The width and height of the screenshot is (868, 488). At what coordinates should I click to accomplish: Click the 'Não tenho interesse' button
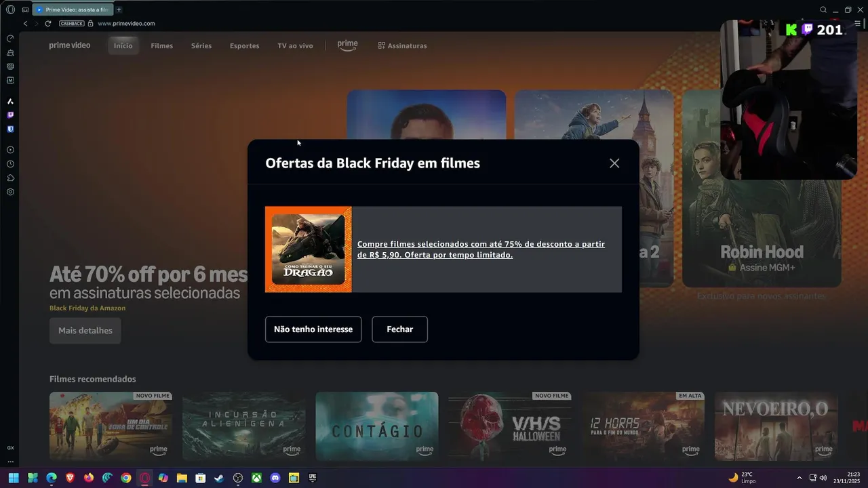point(313,329)
